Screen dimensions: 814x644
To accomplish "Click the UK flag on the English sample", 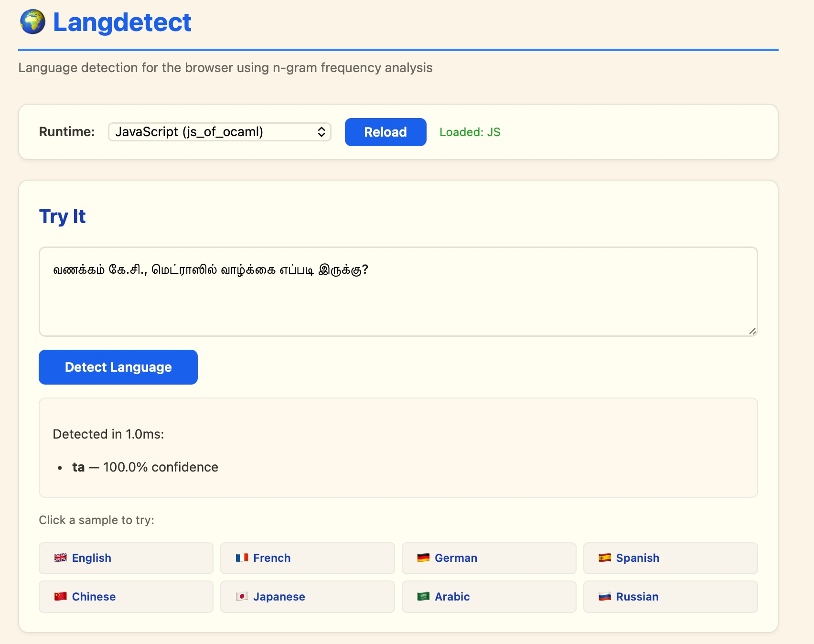I will [x=61, y=558].
